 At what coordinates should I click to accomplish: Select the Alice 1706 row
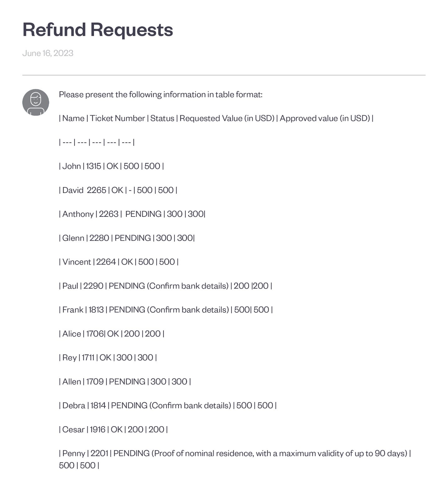click(x=112, y=334)
